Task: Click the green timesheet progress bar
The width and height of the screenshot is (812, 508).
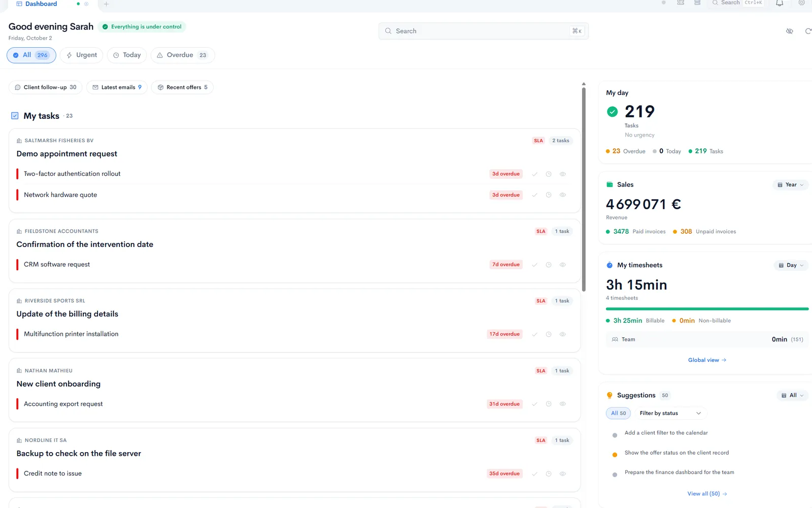Action: coord(707,309)
